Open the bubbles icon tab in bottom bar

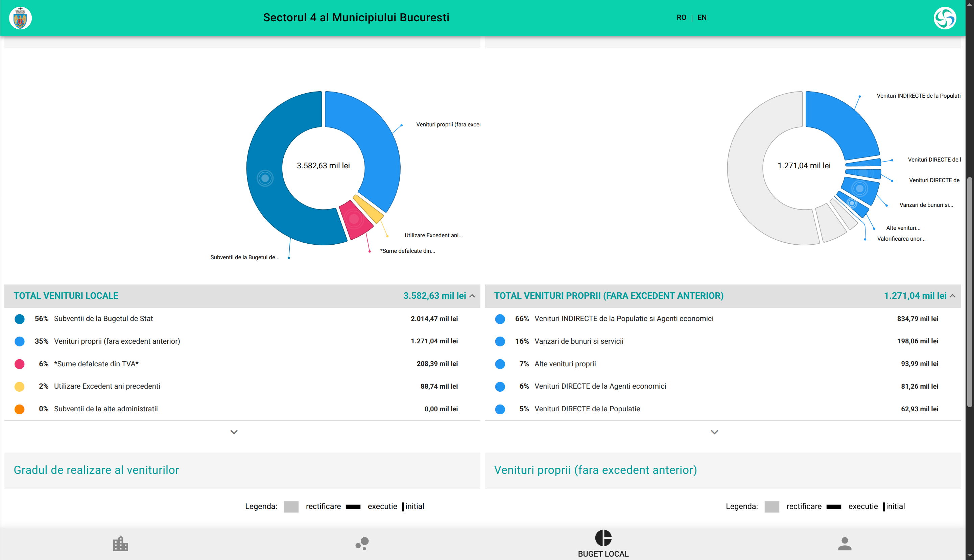tap(362, 543)
